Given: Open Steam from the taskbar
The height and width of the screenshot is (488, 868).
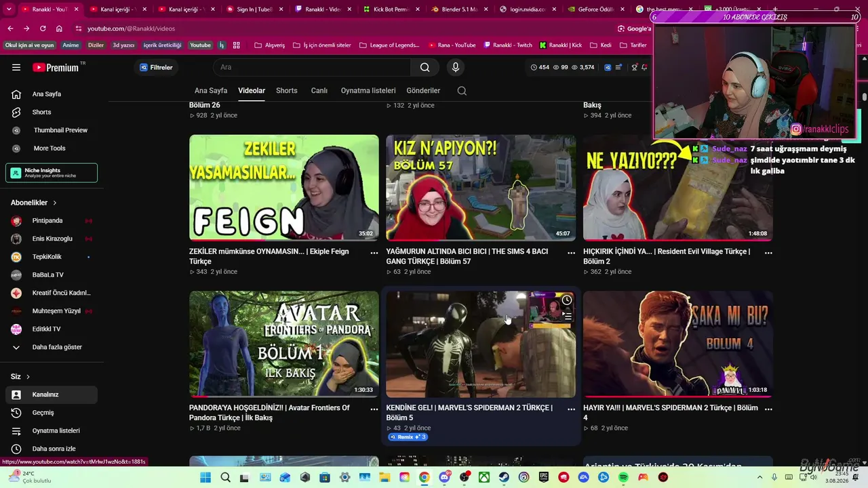Looking at the screenshot, I should click(504, 477).
